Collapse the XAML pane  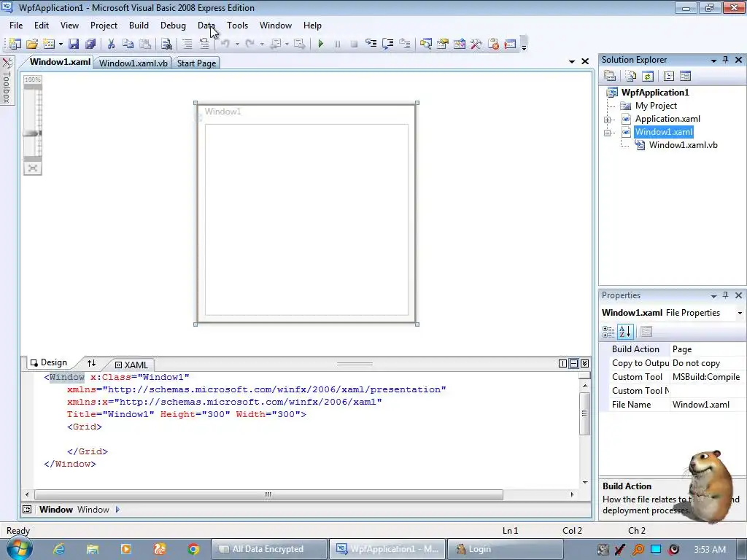(x=584, y=364)
